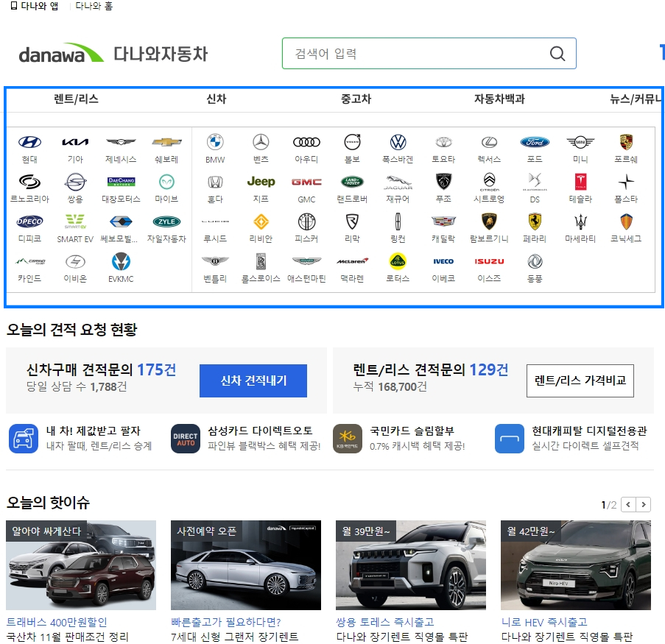Choose the MINI (미니) brand logo
The width and height of the screenshot is (665, 644).
click(x=580, y=143)
